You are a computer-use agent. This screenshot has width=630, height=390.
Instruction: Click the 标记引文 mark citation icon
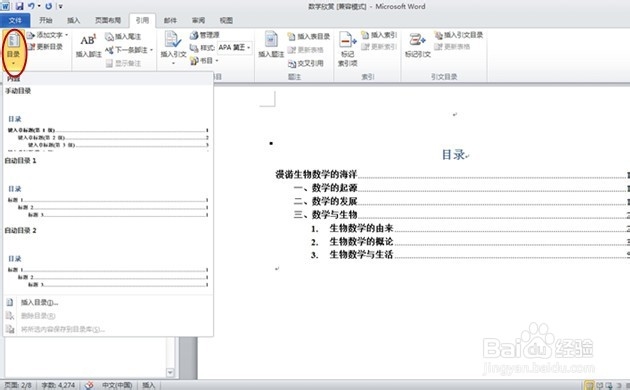(417, 40)
